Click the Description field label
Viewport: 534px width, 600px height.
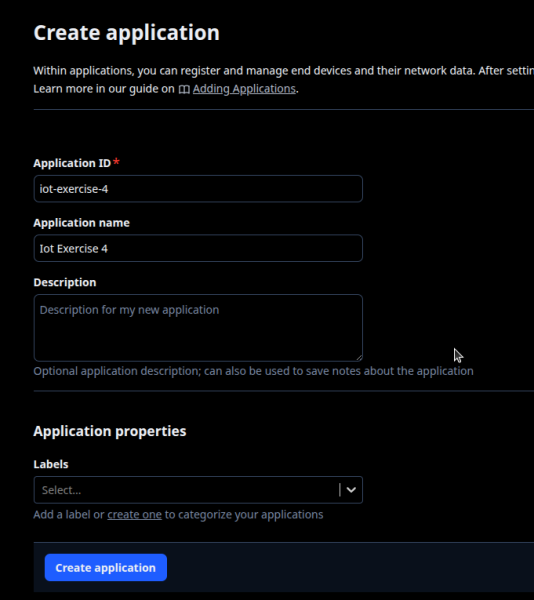[x=65, y=282]
